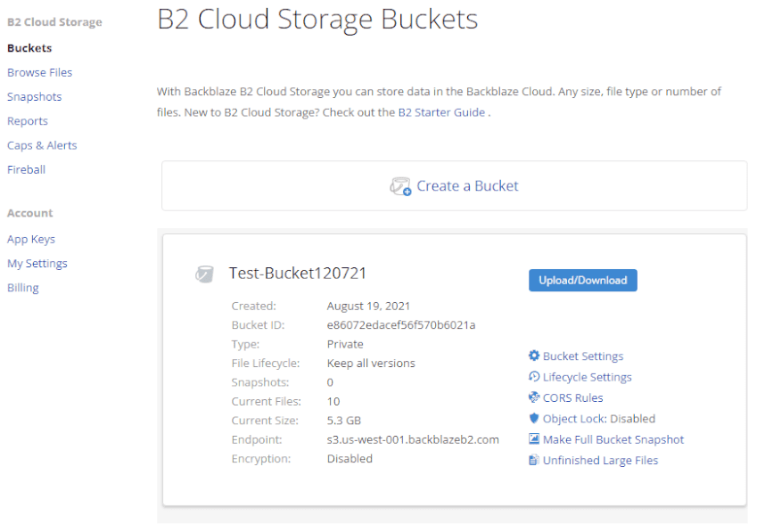Click the Make Full Bucket Snapshot icon

pyautogui.click(x=534, y=438)
